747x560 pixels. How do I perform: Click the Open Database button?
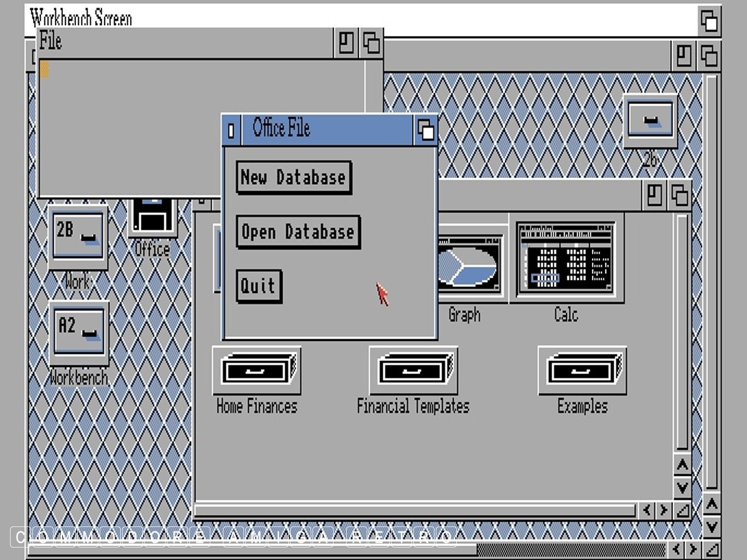pyautogui.click(x=298, y=232)
